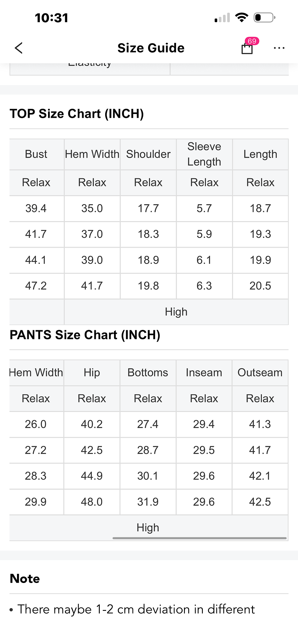Screen dimensions: 298x644
Task: Tap the High elasticity row in TOP chart
Action: coord(149,312)
